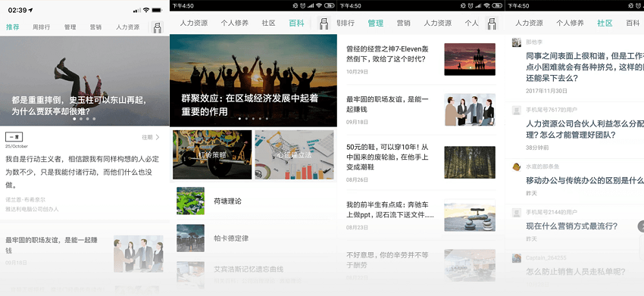644x296 pixels.
Task: Tap handshake thumbnail on 推荐 screen
Action: coord(139,254)
